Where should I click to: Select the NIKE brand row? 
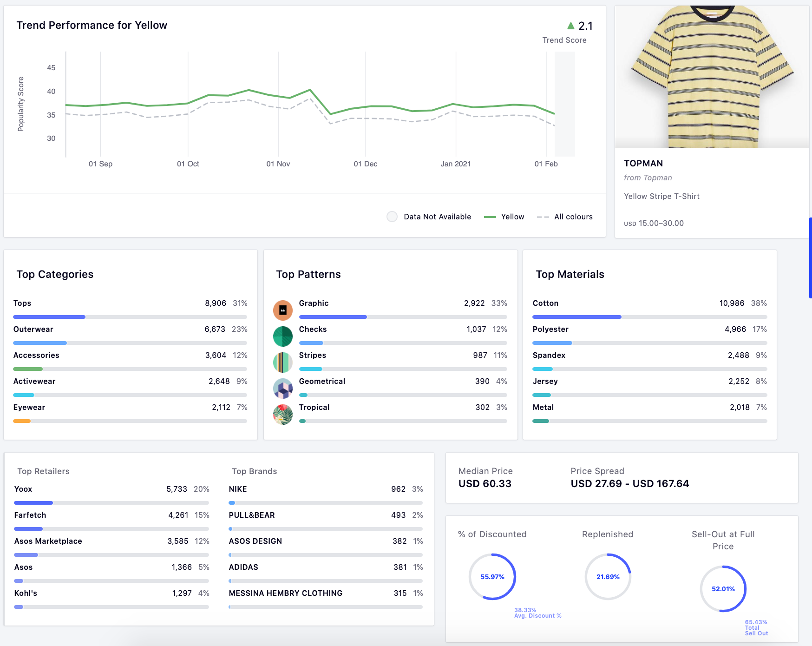(325, 489)
